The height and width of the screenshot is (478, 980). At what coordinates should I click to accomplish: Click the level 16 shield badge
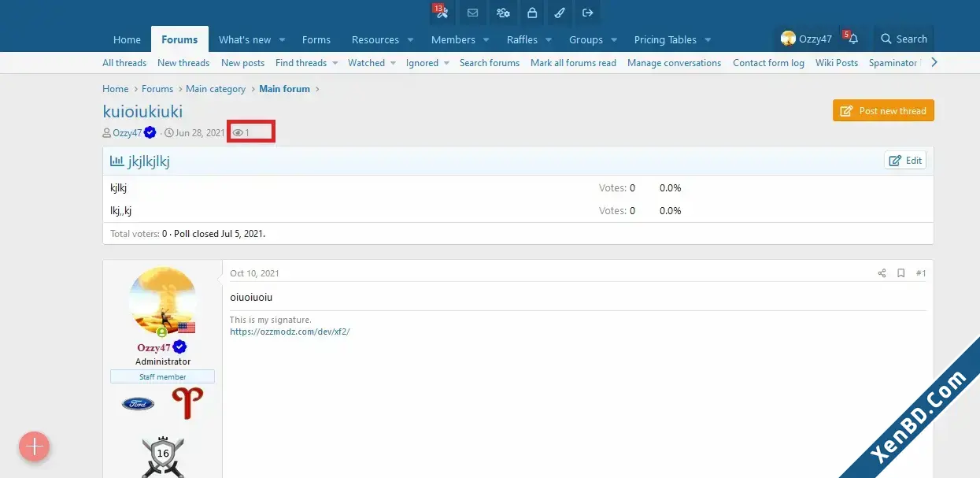pyautogui.click(x=163, y=456)
